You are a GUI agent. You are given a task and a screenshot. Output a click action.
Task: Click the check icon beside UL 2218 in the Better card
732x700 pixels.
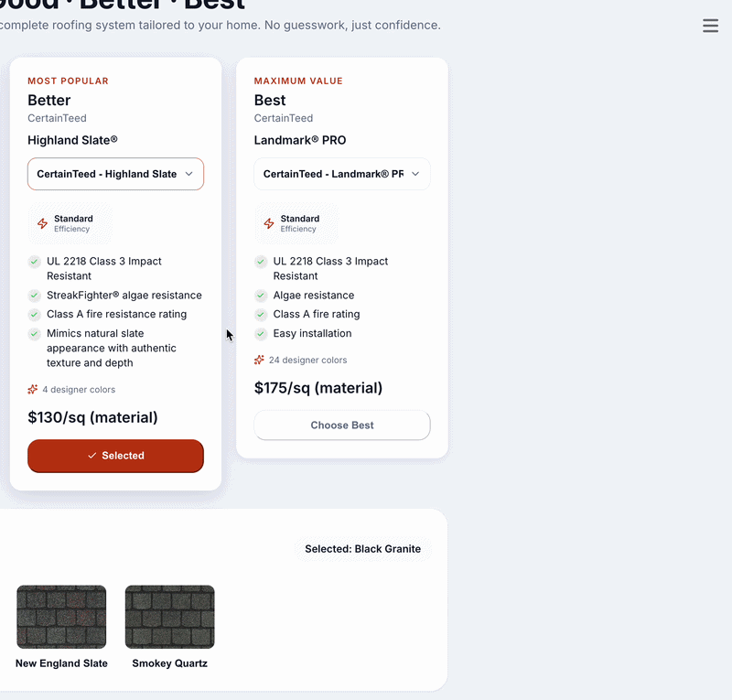click(34, 262)
